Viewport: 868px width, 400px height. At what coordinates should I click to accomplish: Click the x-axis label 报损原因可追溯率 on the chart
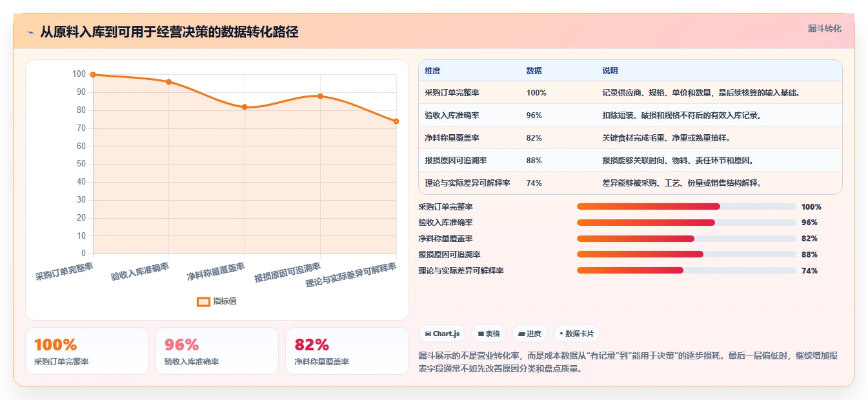(288, 273)
